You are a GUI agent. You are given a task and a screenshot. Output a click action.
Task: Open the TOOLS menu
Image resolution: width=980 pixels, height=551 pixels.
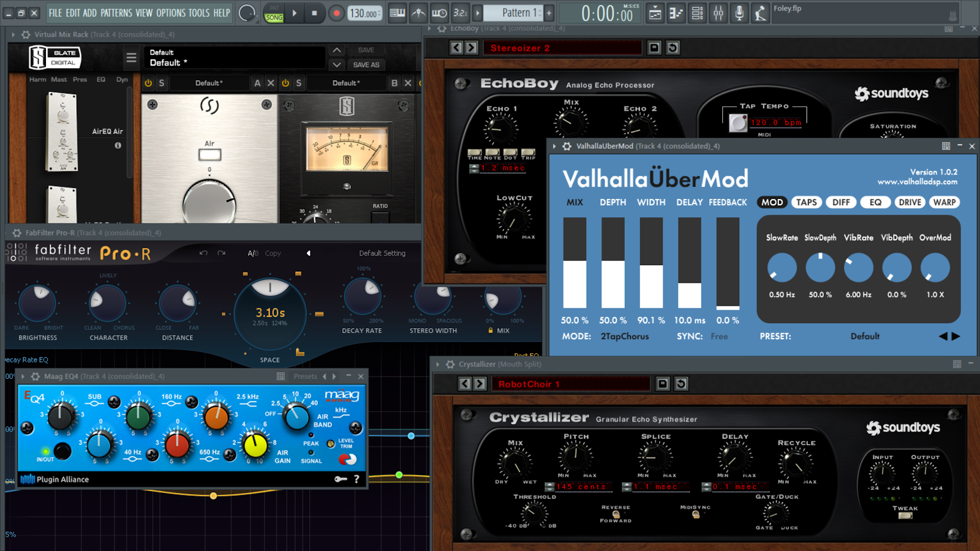(199, 13)
